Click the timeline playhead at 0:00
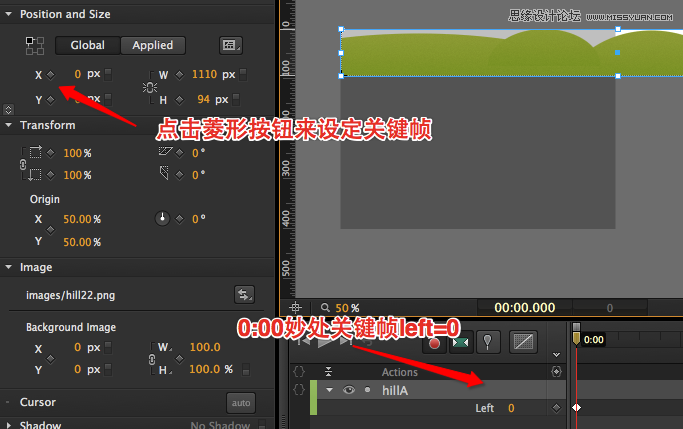Screen dimensions: 683x429 [576, 338]
